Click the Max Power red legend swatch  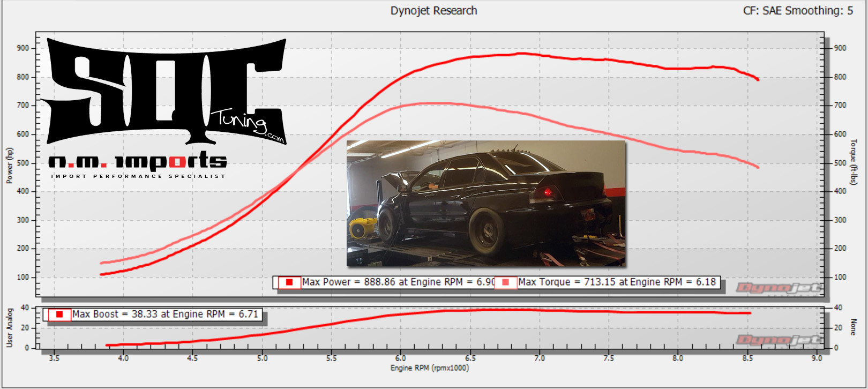pyautogui.click(x=289, y=282)
